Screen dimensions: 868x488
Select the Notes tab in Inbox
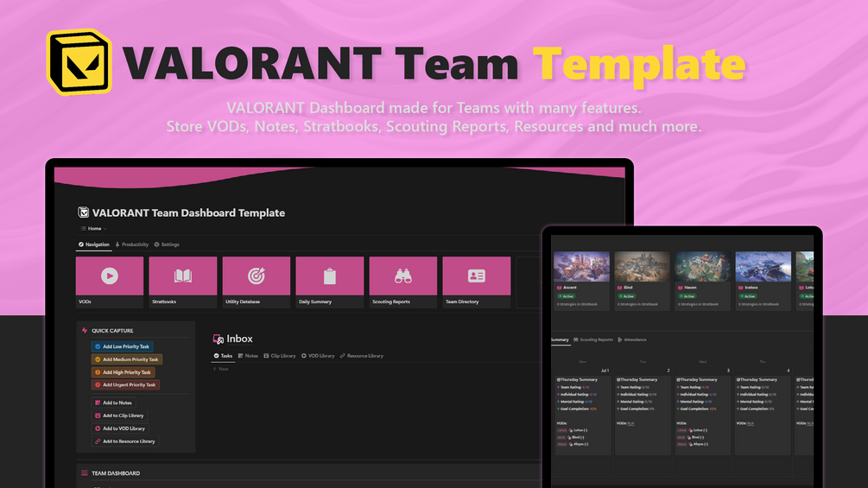click(x=248, y=356)
